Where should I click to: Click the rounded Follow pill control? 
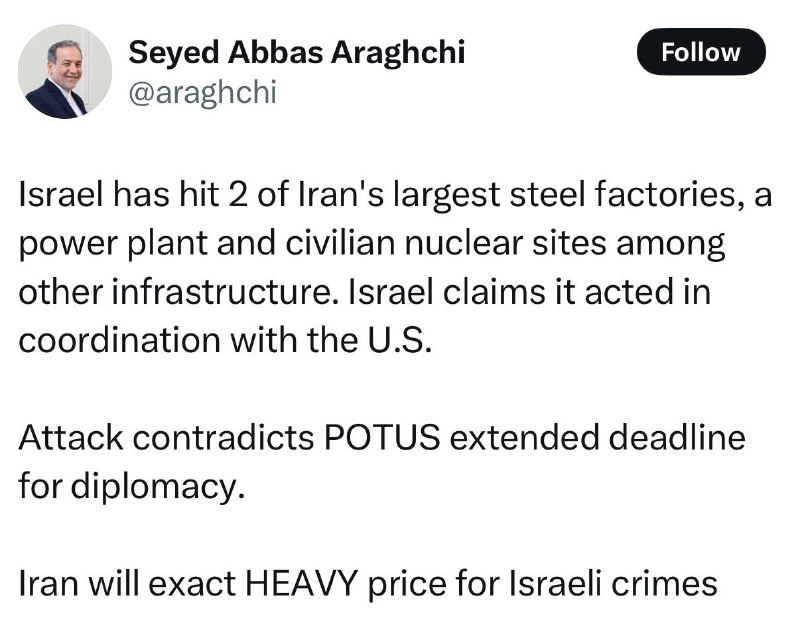click(x=701, y=52)
